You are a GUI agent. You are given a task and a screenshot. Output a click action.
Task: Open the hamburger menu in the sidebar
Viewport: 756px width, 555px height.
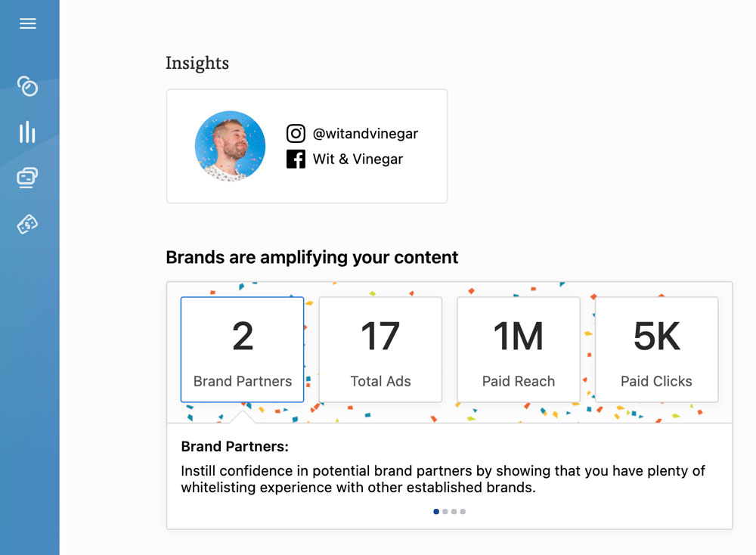27,23
